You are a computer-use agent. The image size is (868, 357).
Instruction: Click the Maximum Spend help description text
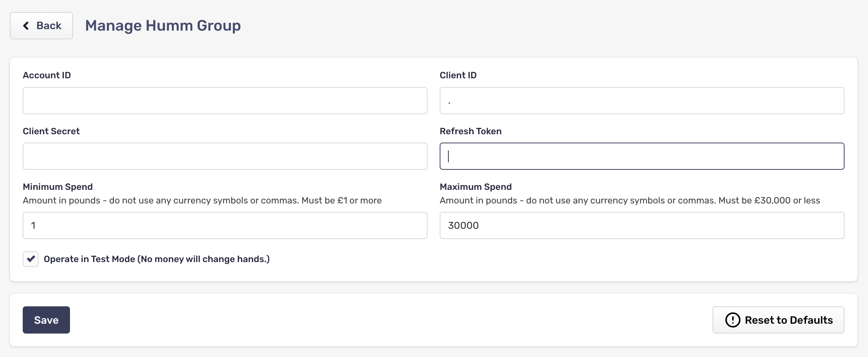click(x=630, y=200)
